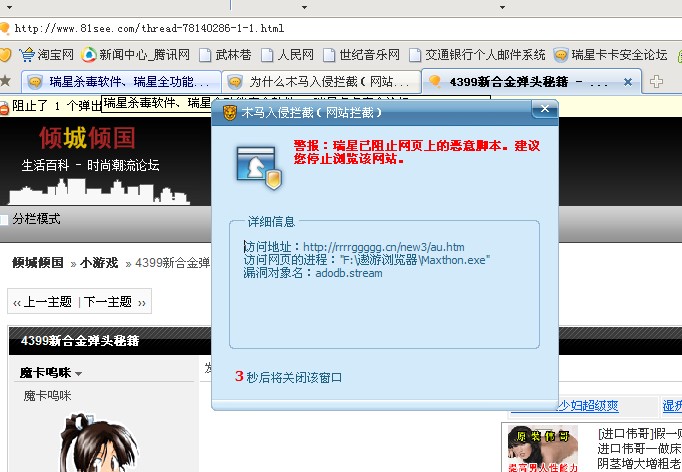Click the adodb.stream vulnerability name
The width and height of the screenshot is (682, 472).
349,273
